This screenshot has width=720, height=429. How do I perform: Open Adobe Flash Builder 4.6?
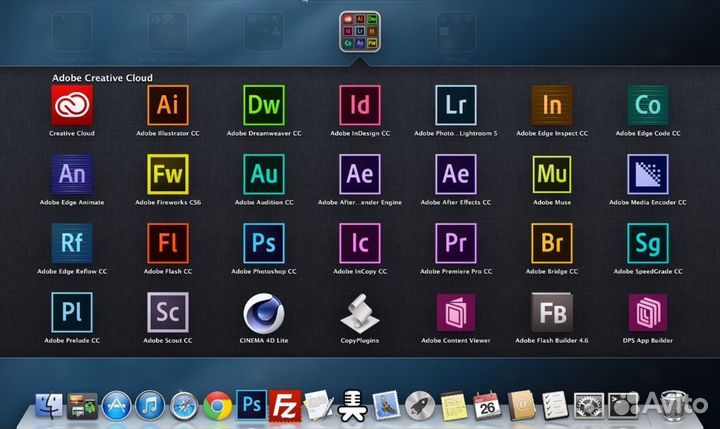(x=552, y=313)
